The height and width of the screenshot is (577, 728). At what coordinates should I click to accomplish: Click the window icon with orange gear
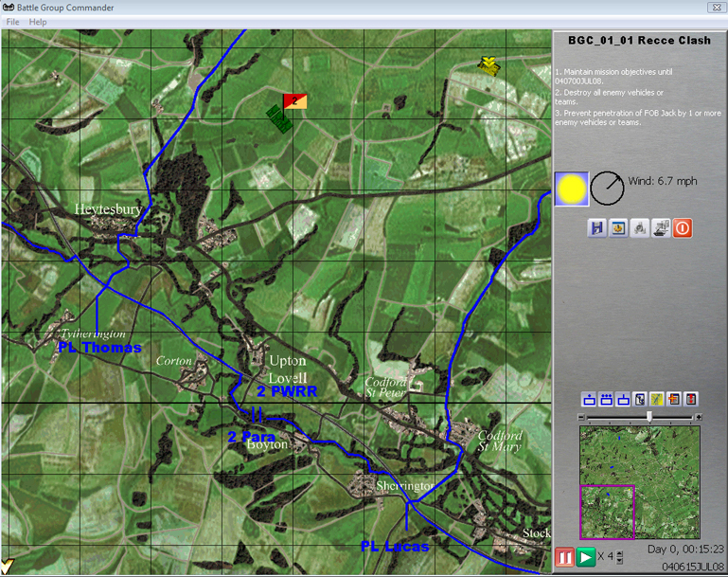click(x=618, y=228)
